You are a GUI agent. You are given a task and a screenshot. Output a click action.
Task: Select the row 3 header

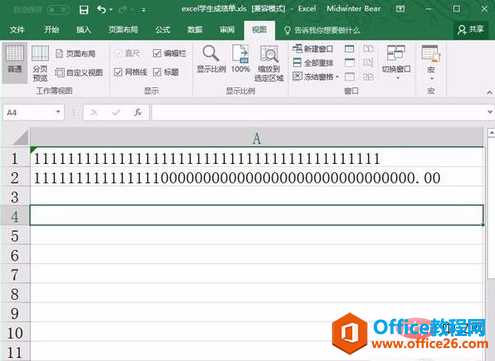coord(15,197)
